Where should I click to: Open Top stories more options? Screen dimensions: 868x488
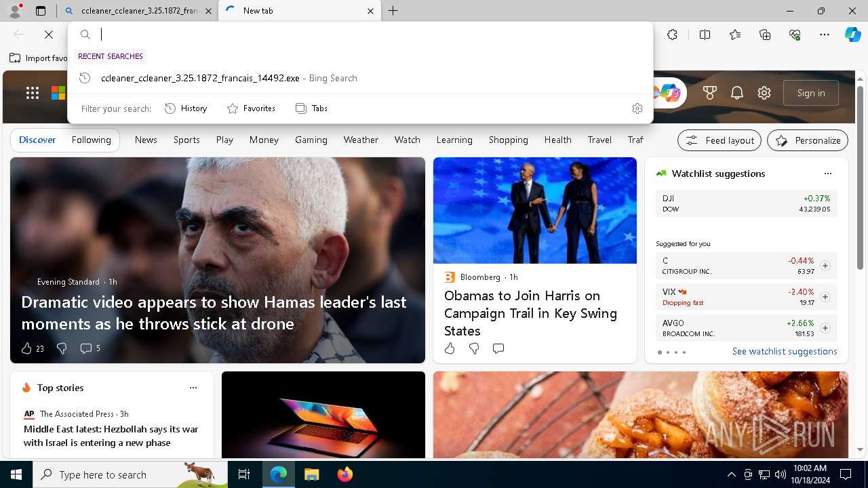(193, 388)
